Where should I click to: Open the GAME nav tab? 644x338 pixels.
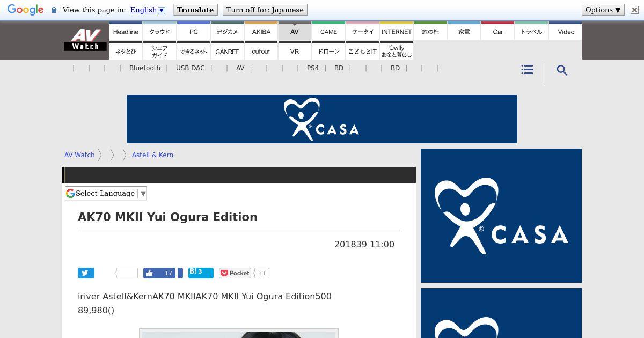click(328, 31)
